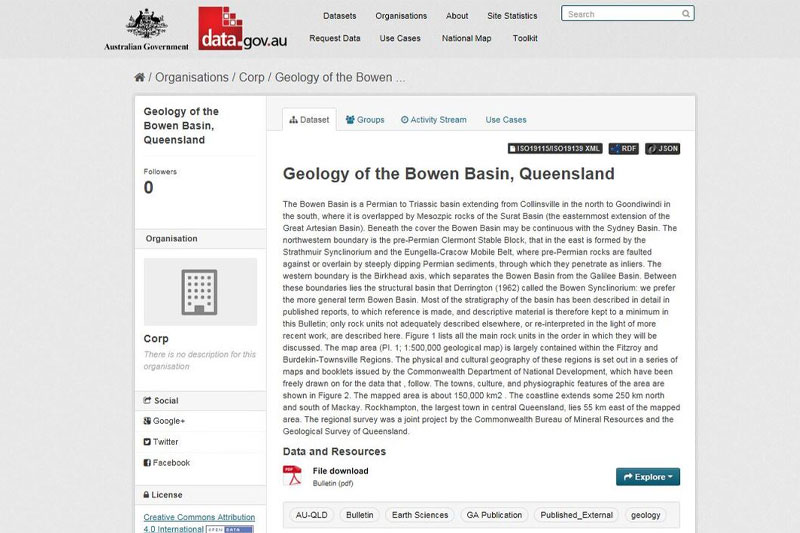Image resolution: width=800 pixels, height=533 pixels.
Task: Open the Use Cases tab
Action: click(x=506, y=120)
